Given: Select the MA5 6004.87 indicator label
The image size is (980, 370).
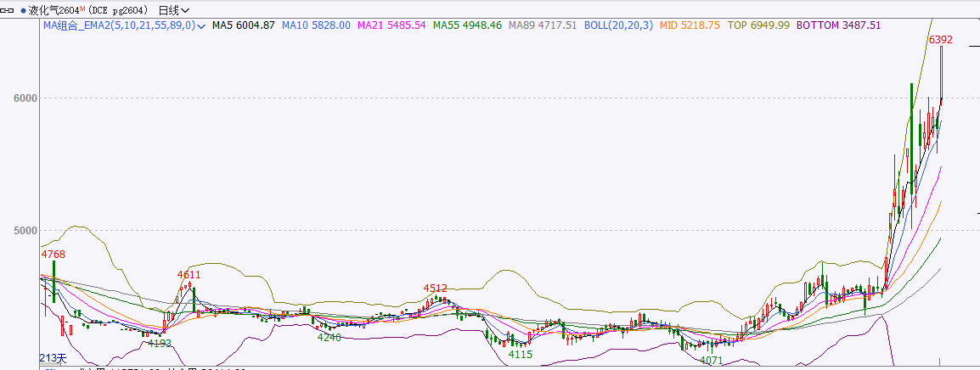Looking at the screenshot, I should pos(243,25).
